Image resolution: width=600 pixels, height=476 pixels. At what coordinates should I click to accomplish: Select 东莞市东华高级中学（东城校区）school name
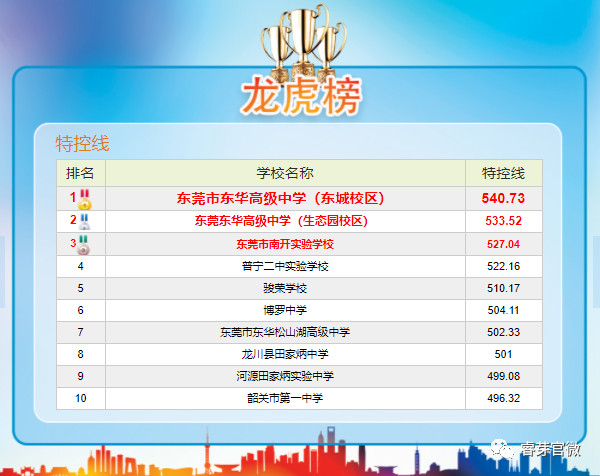point(280,198)
